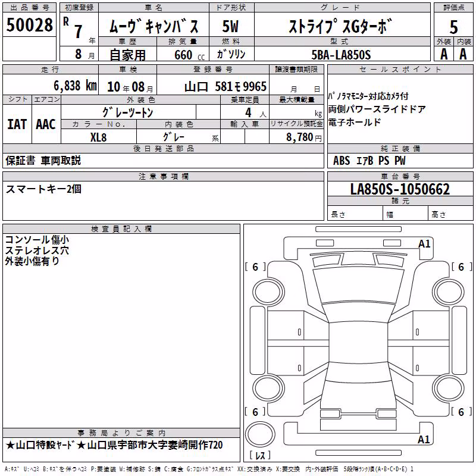Click inspector note コンソール傷小
The image size is (476, 476).
click(37, 240)
